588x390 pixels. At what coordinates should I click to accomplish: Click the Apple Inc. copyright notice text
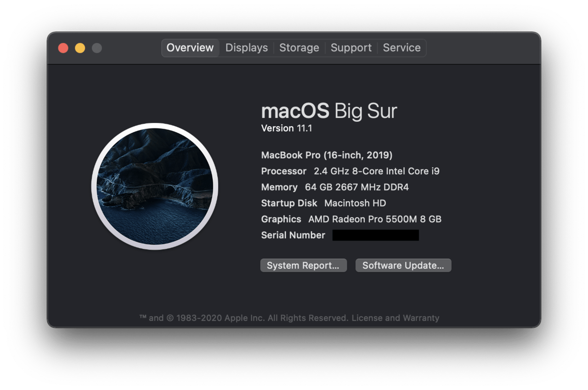(x=244, y=318)
